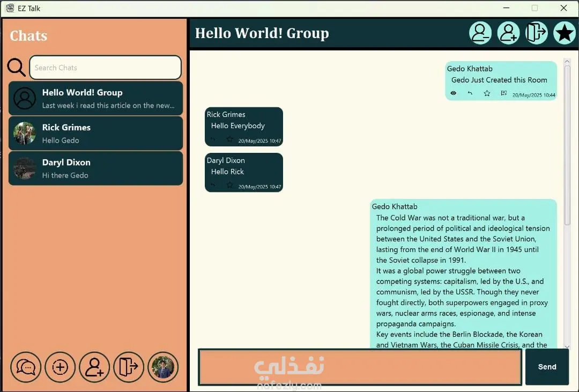Click the Send button

click(x=547, y=367)
